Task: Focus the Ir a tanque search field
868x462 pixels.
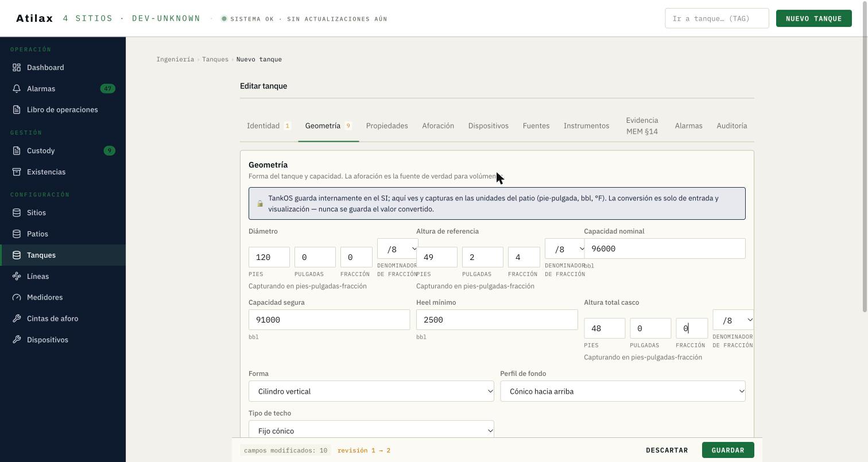Action: coord(716,18)
